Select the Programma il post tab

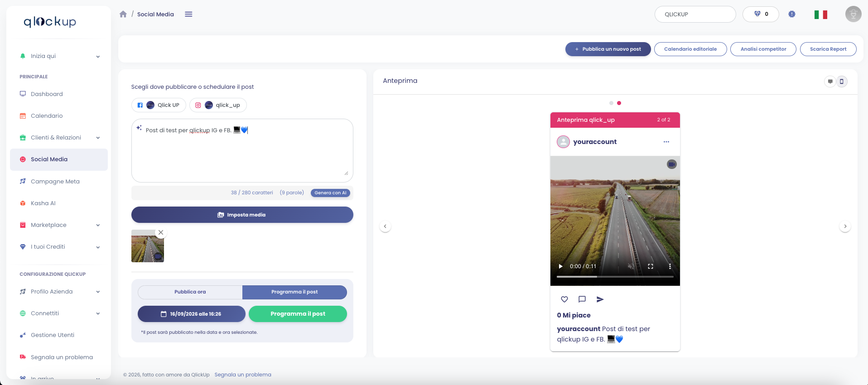click(294, 292)
